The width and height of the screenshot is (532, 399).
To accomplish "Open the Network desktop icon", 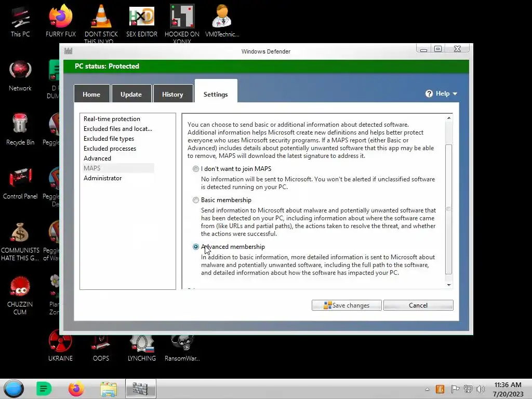I will pyautogui.click(x=20, y=76).
